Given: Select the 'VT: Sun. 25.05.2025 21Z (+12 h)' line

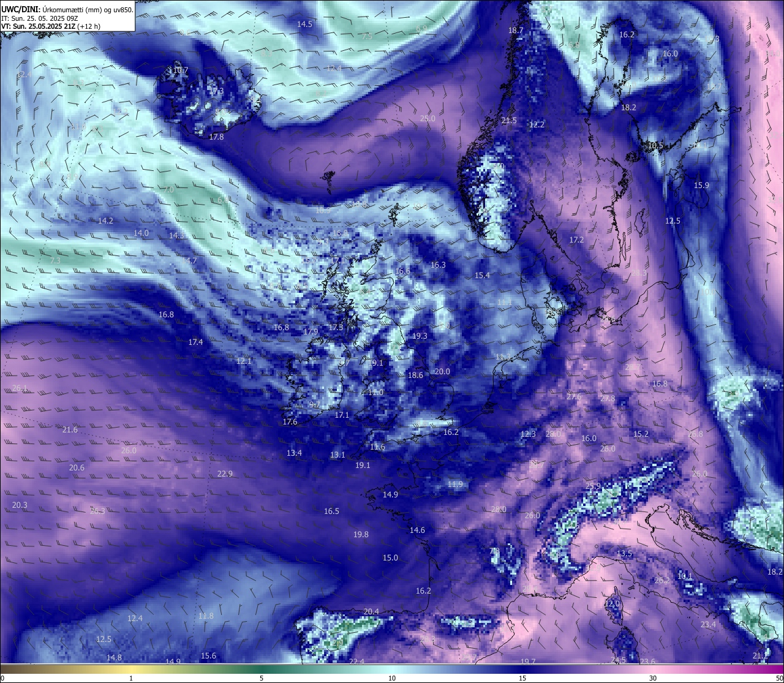Looking at the screenshot, I should click(51, 26).
